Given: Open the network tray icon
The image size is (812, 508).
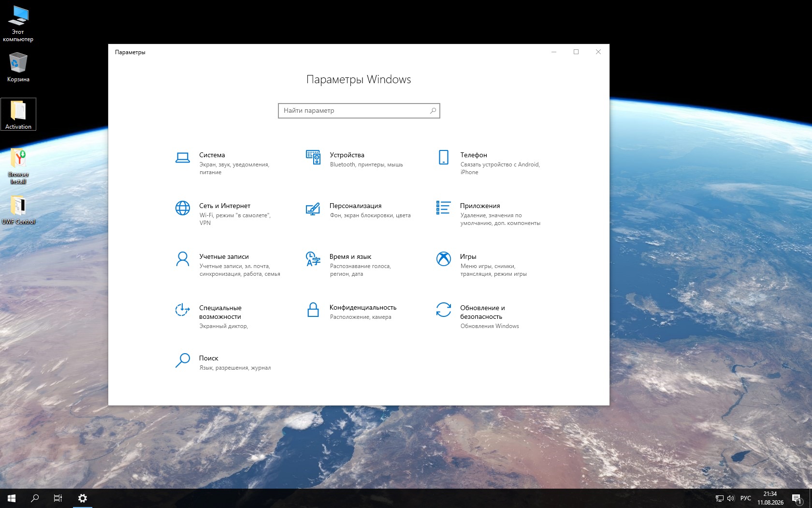Looking at the screenshot, I should coord(719,498).
